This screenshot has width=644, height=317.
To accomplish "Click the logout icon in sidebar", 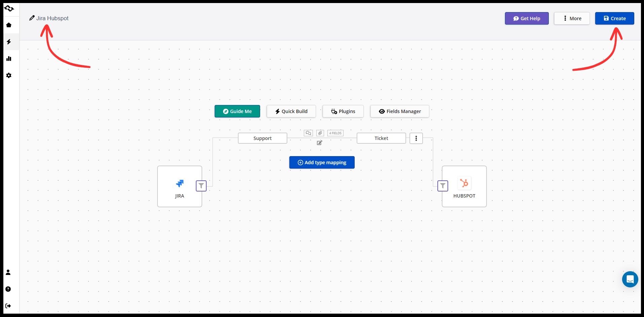I will (8, 306).
